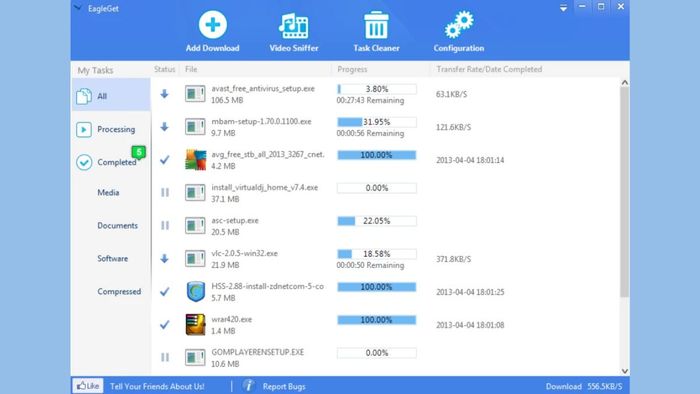Open the Add Download dialog
This screenshot has width=700, height=394.
[x=212, y=31]
